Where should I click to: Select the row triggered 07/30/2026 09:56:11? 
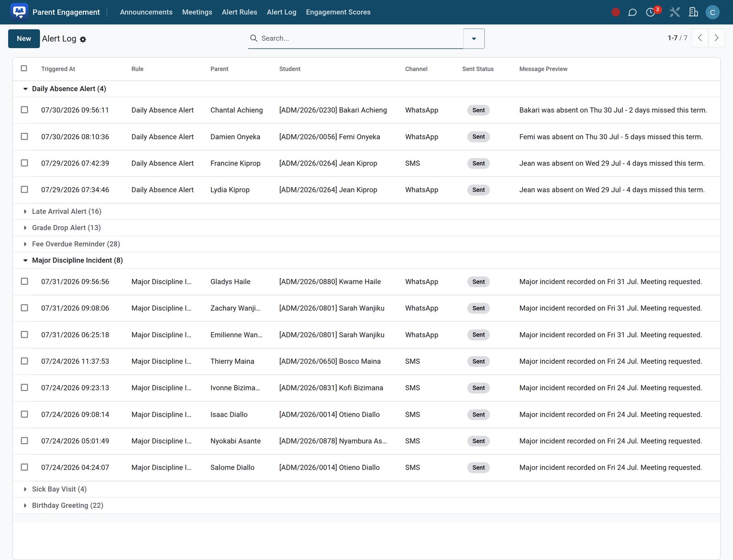click(x=24, y=110)
